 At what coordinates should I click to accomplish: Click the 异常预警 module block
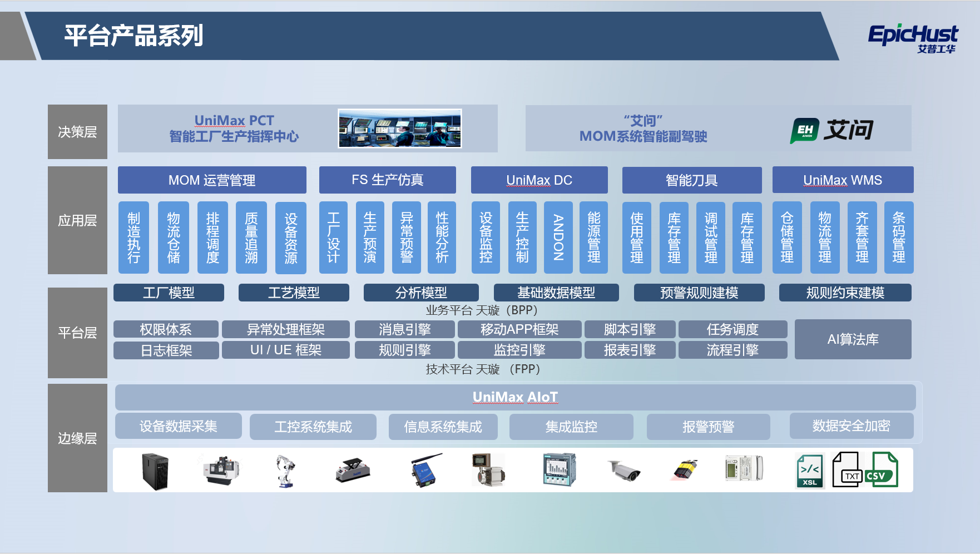pyautogui.click(x=407, y=238)
